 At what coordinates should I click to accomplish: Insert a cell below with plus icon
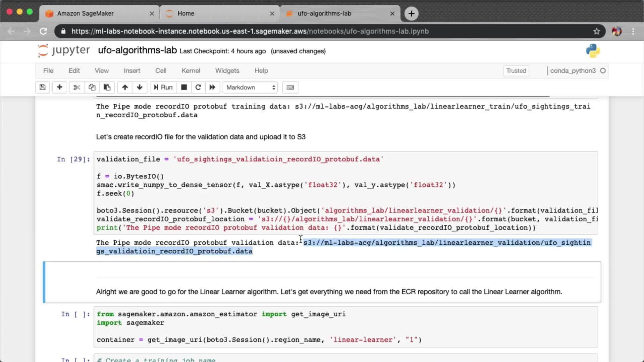pyautogui.click(x=59, y=87)
